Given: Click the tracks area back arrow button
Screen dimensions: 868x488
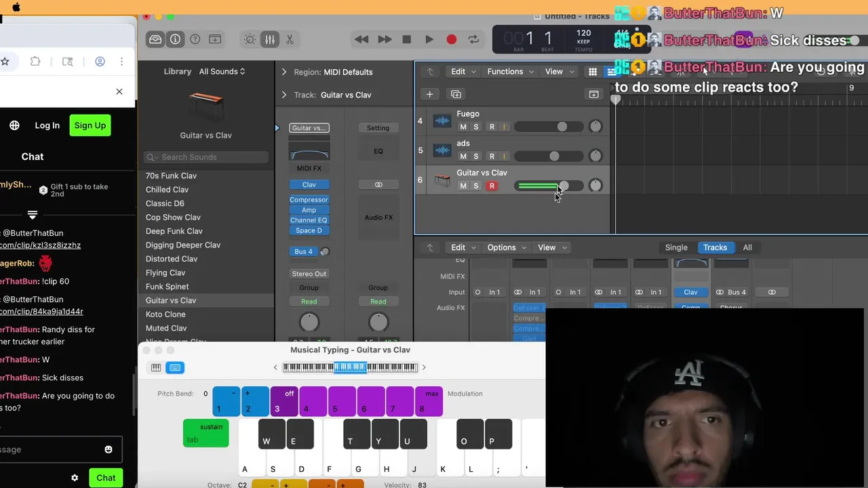Looking at the screenshot, I should tap(429, 72).
